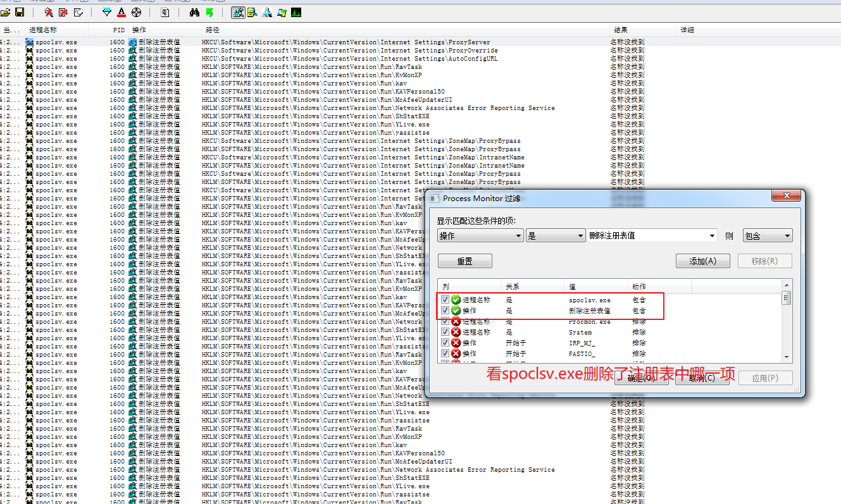Uncheck the 操作 删除注册表值 filter checkbox
Viewport: 841px width, 504px height.
(445, 310)
